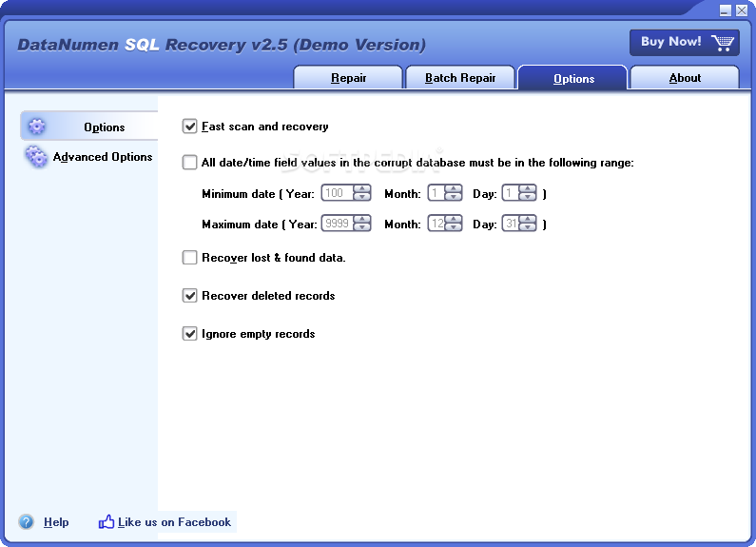Open the Help link
This screenshot has width=756, height=547.
56,522
